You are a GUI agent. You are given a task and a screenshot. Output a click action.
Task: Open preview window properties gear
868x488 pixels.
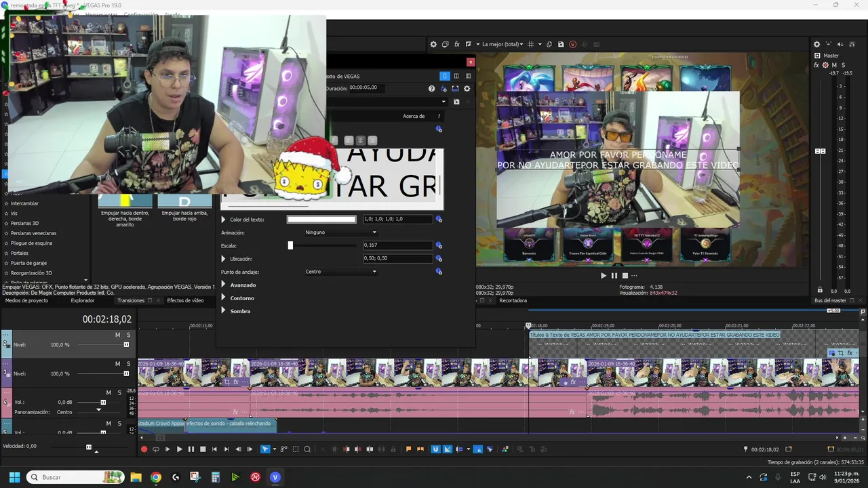(x=433, y=45)
